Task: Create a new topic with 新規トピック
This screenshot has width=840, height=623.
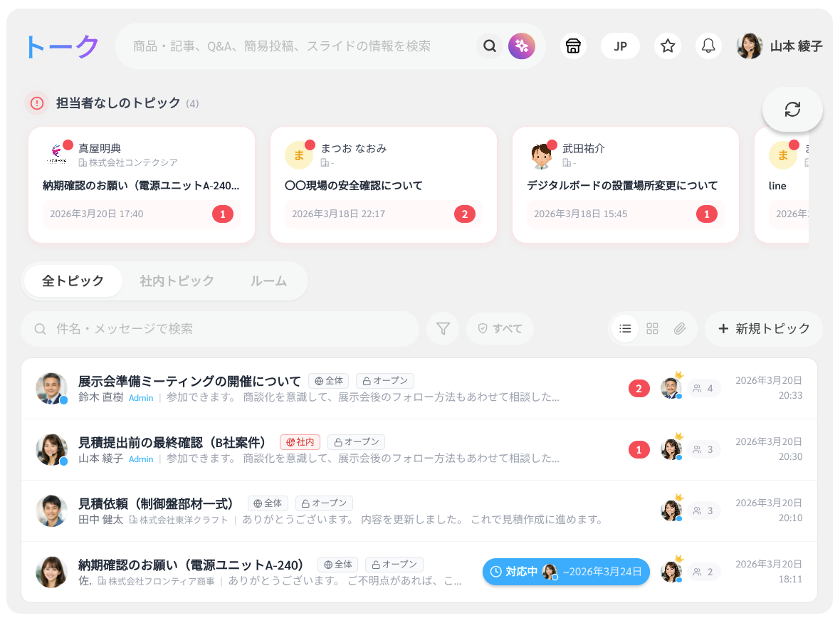Action: click(x=763, y=328)
